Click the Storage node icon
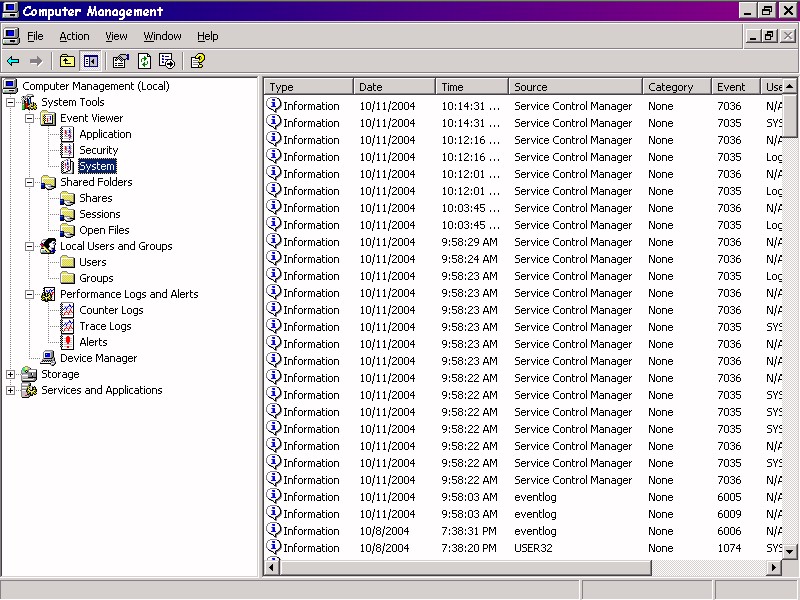 pos(29,374)
